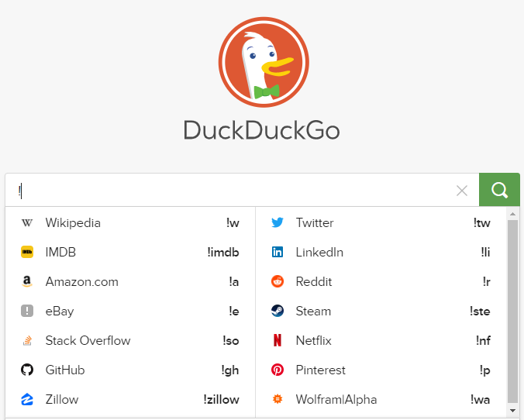Viewport: 524px width, 420px height.
Task: Click the IMDB yellow icon
Action: click(27, 252)
